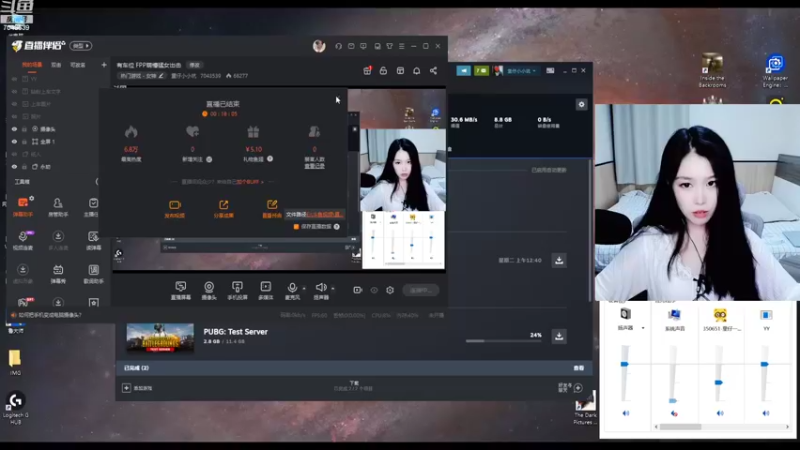Select the first orange scenes tab
The image size is (800, 450).
pos(32,65)
